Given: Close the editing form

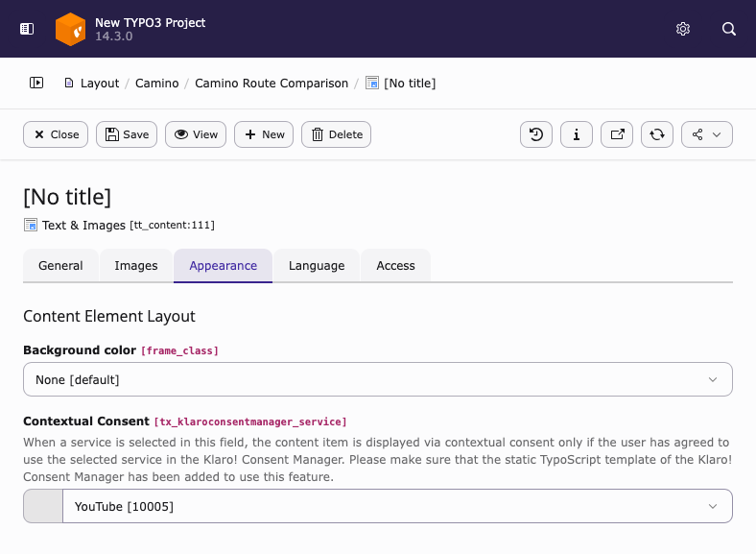Looking at the screenshot, I should [x=56, y=134].
